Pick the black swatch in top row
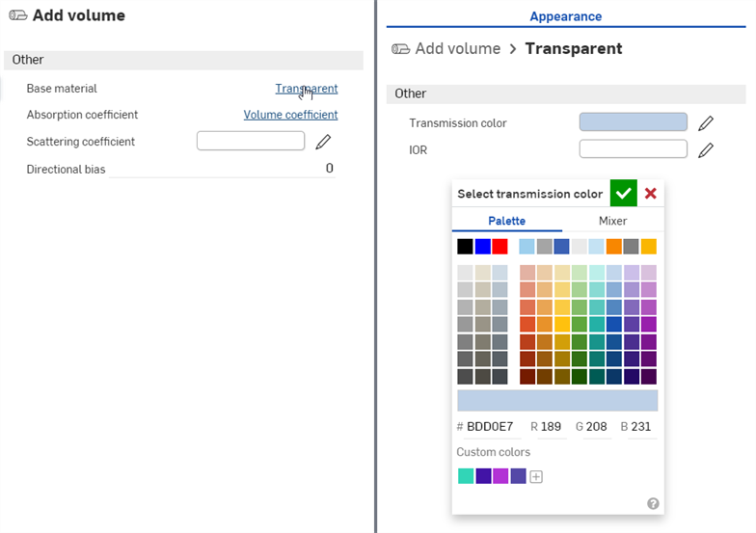The image size is (756, 533). click(465, 247)
